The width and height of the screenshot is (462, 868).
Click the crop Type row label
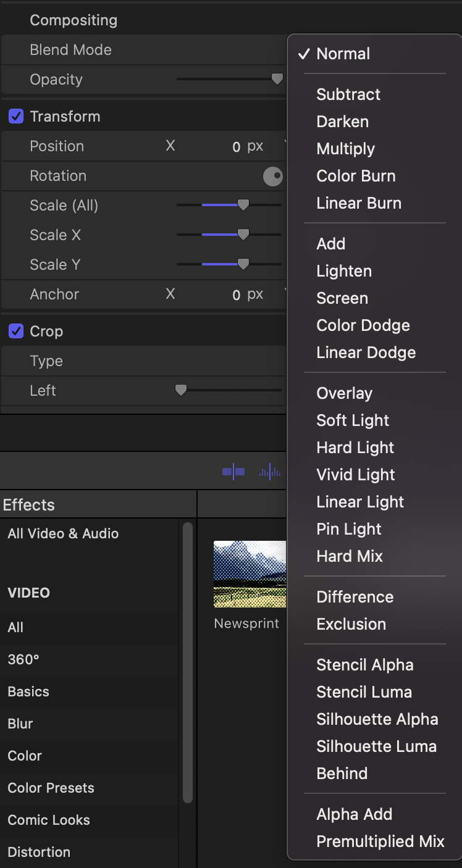[x=46, y=361]
